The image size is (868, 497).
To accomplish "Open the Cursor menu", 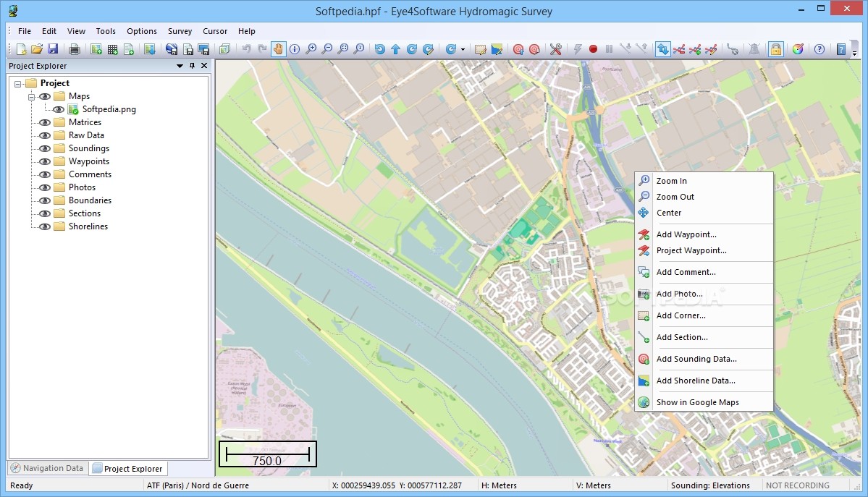I will tap(215, 32).
